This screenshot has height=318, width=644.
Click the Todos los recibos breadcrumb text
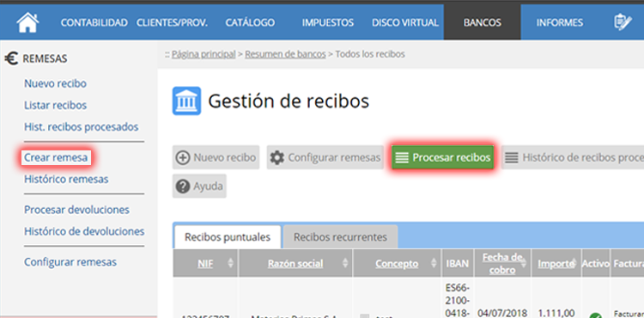[x=370, y=54]
